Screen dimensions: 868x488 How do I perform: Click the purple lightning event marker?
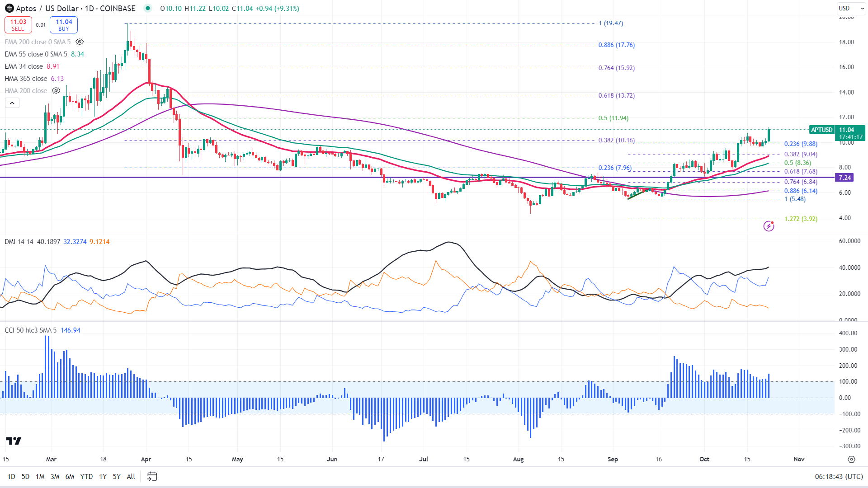point(769,226)
